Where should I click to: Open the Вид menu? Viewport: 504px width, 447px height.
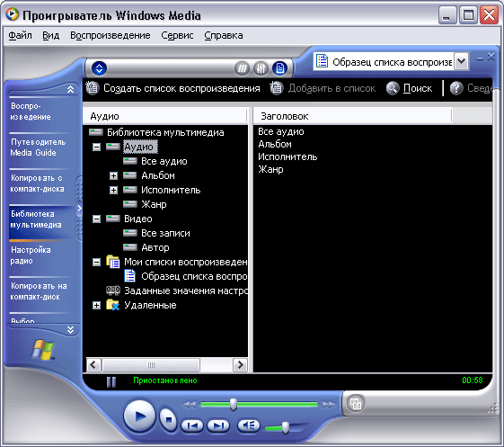tap(51, 35)
